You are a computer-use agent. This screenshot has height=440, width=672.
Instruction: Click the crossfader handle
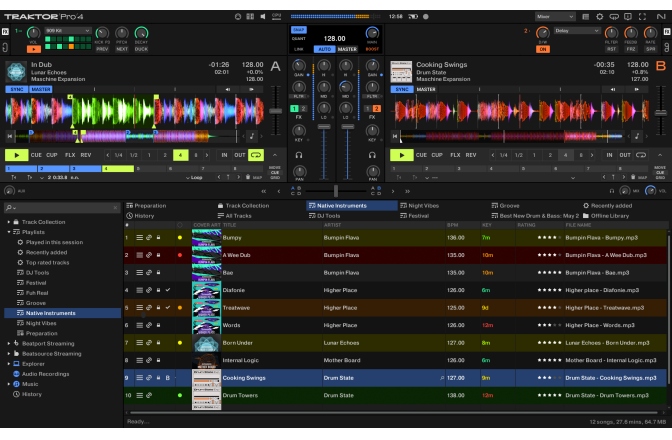(x=336, y=191)
